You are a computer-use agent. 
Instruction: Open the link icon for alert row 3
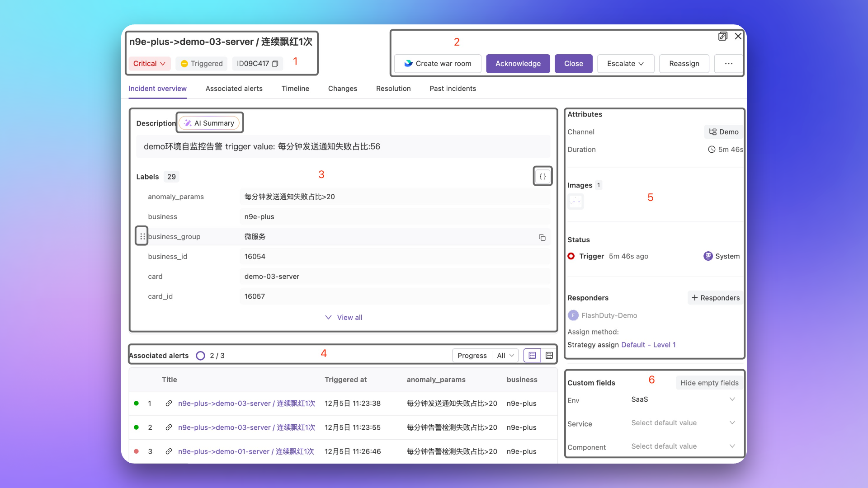[169, 451]
